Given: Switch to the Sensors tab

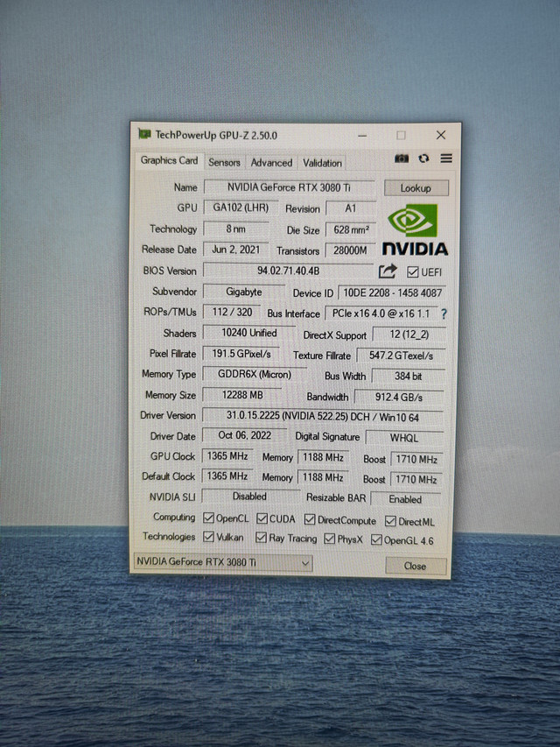Looking at the screenshot, I should 224,162.
